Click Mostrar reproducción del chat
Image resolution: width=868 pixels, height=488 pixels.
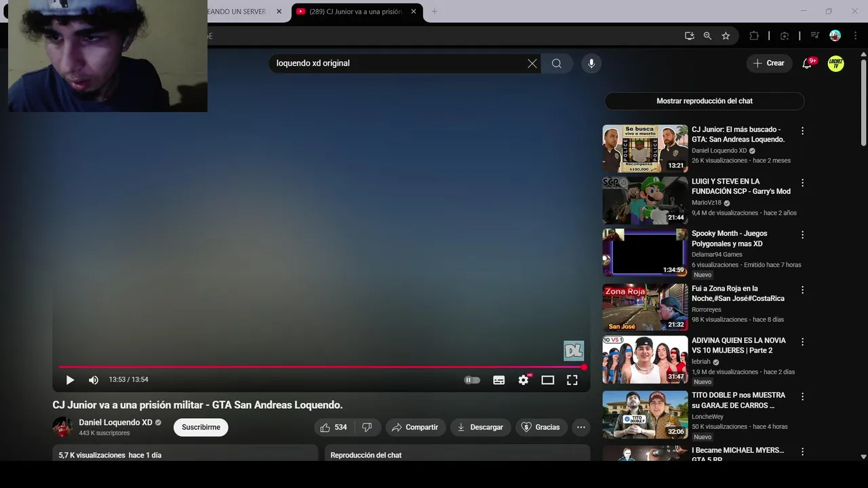tap(705, 101)
